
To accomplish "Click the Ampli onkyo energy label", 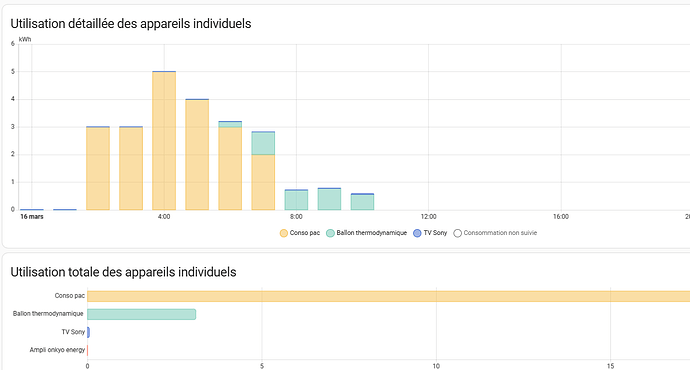I will 57,350.
